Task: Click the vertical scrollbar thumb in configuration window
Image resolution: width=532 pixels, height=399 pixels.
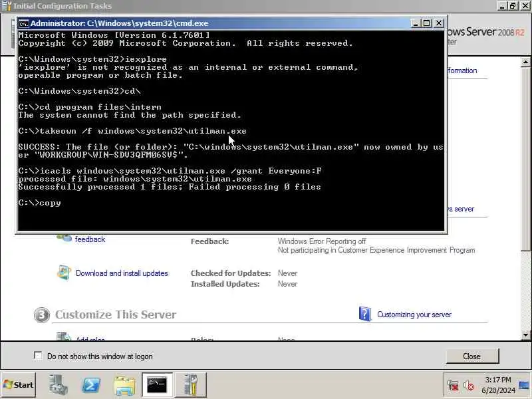Action: tap(525, 158)
